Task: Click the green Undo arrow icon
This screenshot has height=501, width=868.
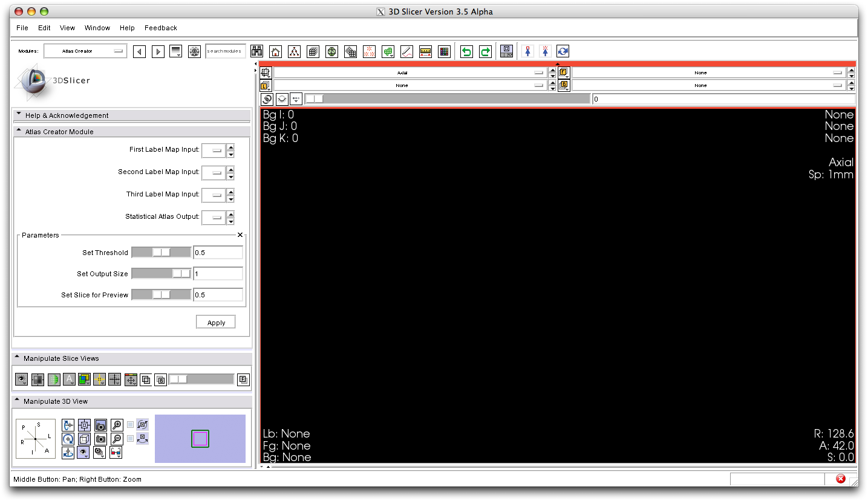Action: point(466,52)
